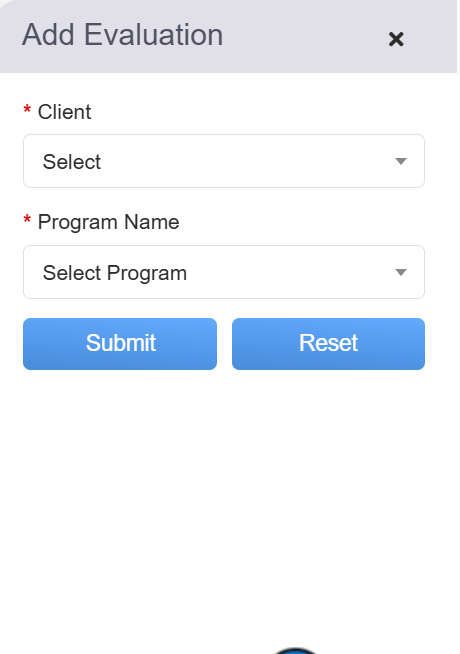Click the red asterisk beside Program Name
The height and width of the screenshot is (654, 460).
coord(27,220)
